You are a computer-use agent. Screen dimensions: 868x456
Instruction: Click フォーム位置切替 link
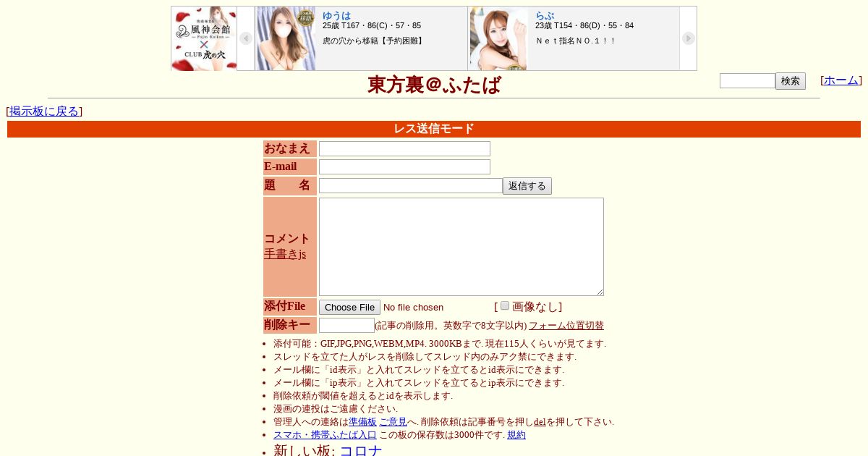click(566, 326)
